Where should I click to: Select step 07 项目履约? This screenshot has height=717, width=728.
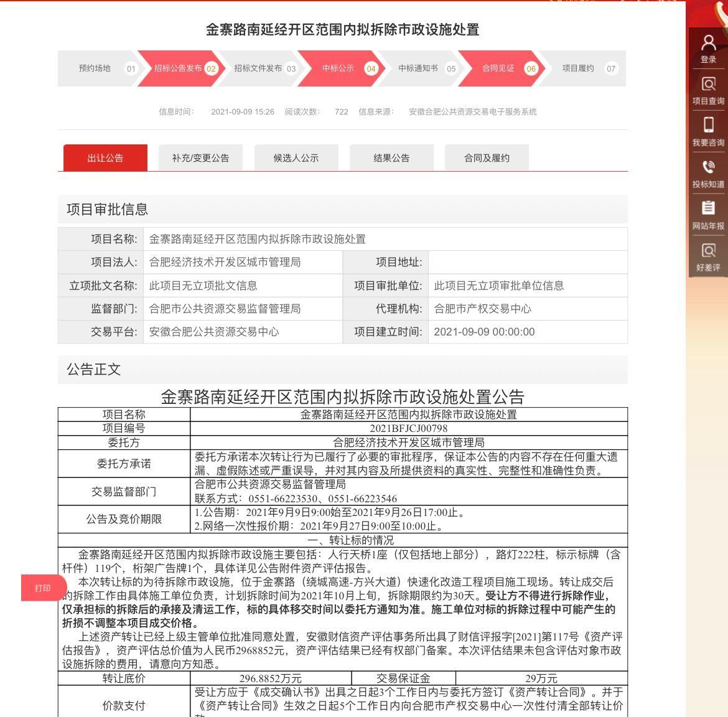[582, 68]
